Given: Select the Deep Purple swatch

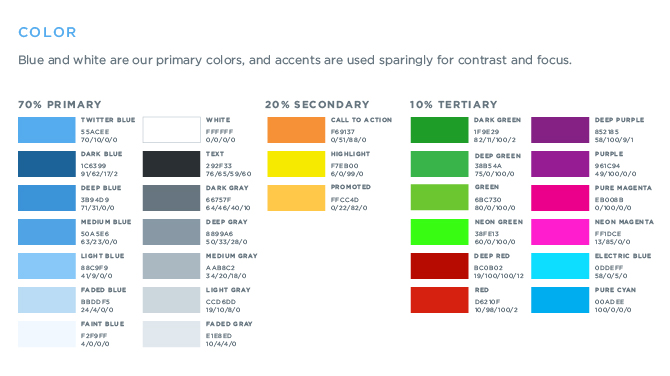Looking at the screenshot, I should (560, 130).
